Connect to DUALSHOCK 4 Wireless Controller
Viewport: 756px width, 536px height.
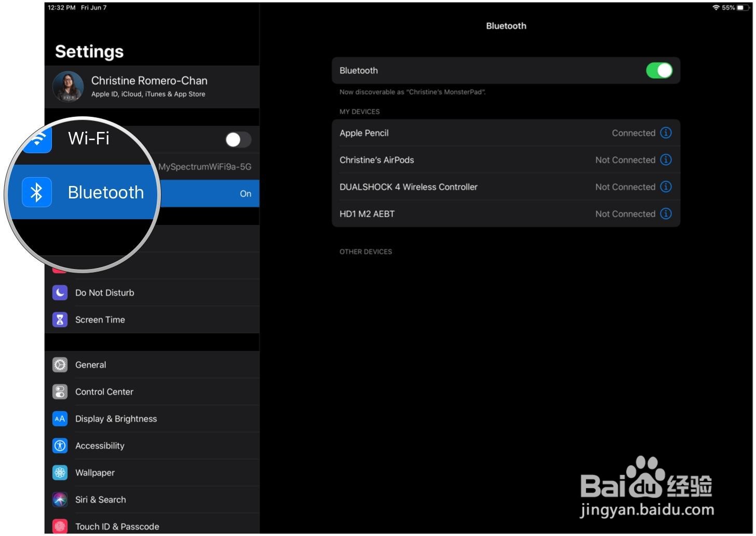(x=506, y=187)
